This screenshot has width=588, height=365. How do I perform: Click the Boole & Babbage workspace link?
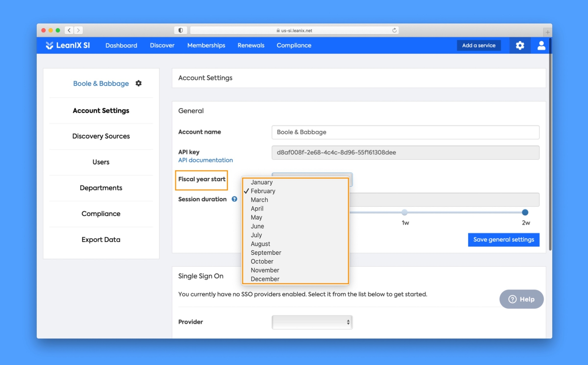pos(101,84)
